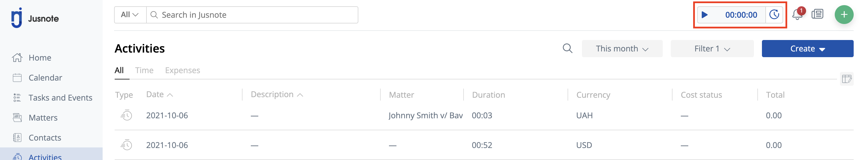Click the green plus quick-add button
Viewport: 868px width, 160px height.
point(844,15)
